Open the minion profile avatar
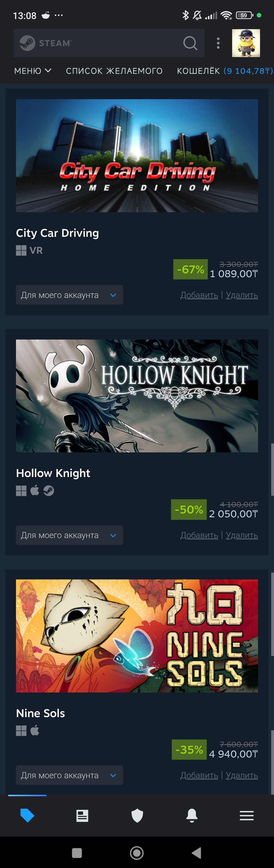The height and width of the screenshot is (868, 274). (x=246, y=43)
